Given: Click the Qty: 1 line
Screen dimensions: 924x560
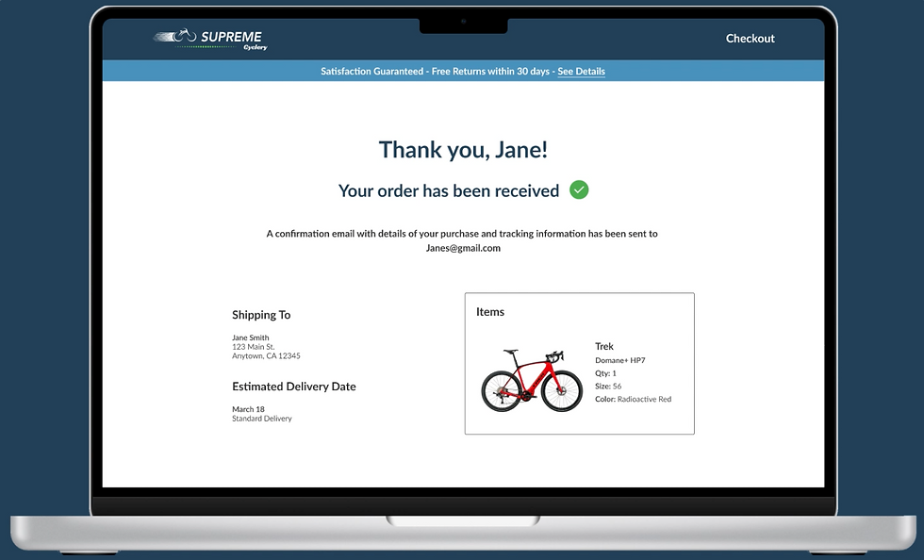Looking at the screenshot, I should pos(605,373).
